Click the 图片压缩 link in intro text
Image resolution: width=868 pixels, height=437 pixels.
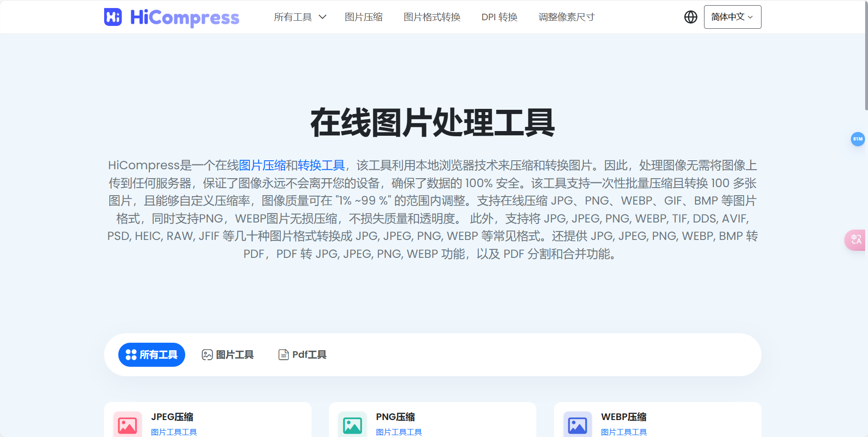pos(262,165)
